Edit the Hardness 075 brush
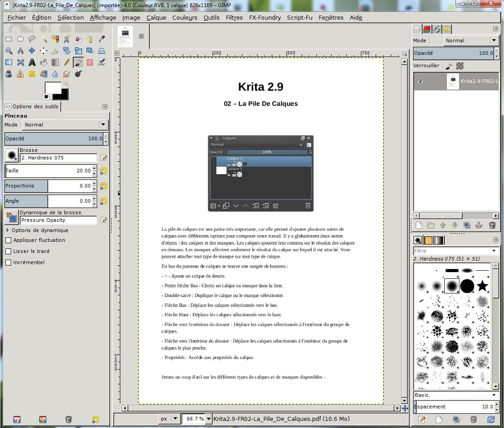504x428 pixels. pos(103,158)
